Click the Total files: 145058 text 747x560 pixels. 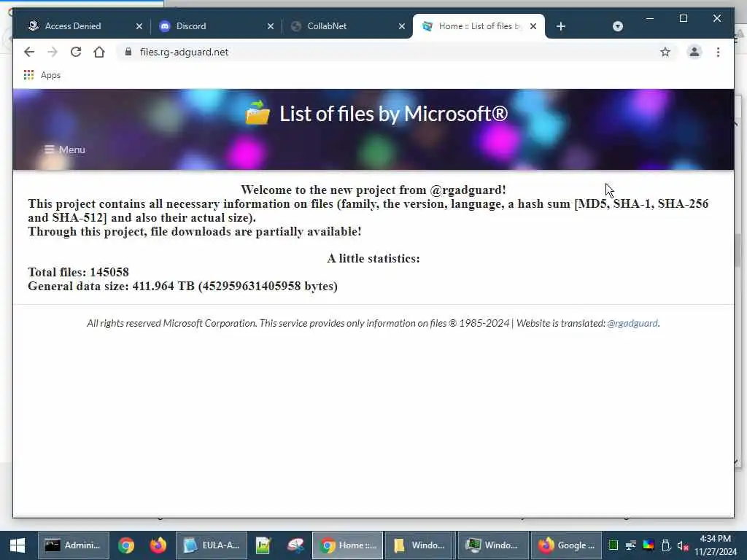pos(78,273)
